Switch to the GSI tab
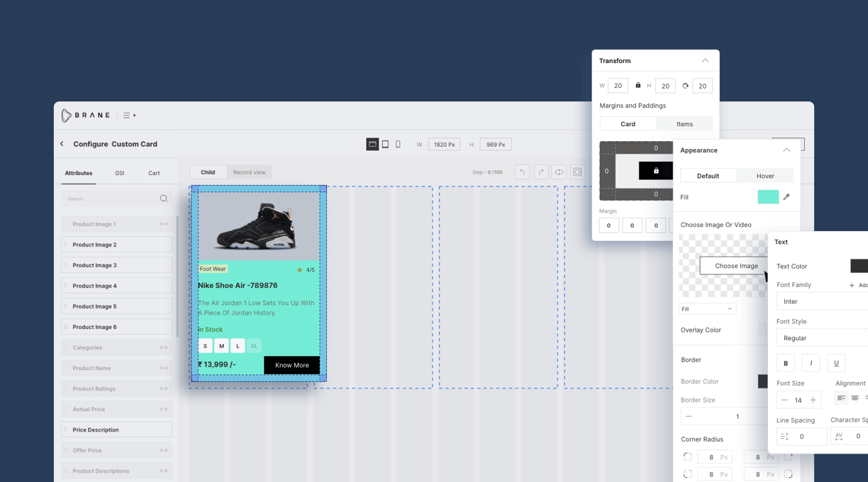The width and height of the screenshot is (868, 482). click(119, 173)
